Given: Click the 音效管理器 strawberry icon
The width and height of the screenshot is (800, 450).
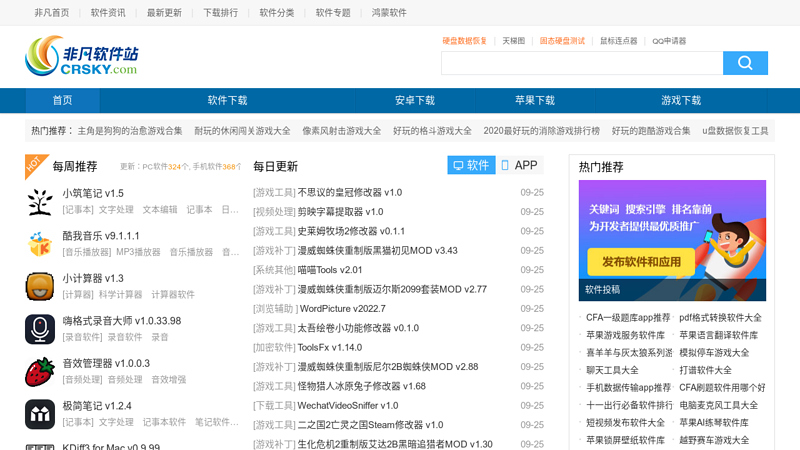Looking at the screenshot, I should coord(40,371).
